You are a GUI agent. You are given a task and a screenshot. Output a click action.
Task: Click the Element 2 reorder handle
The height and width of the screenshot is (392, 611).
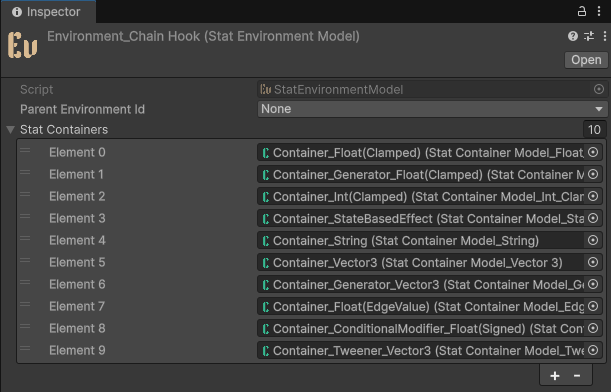[25, 194]
